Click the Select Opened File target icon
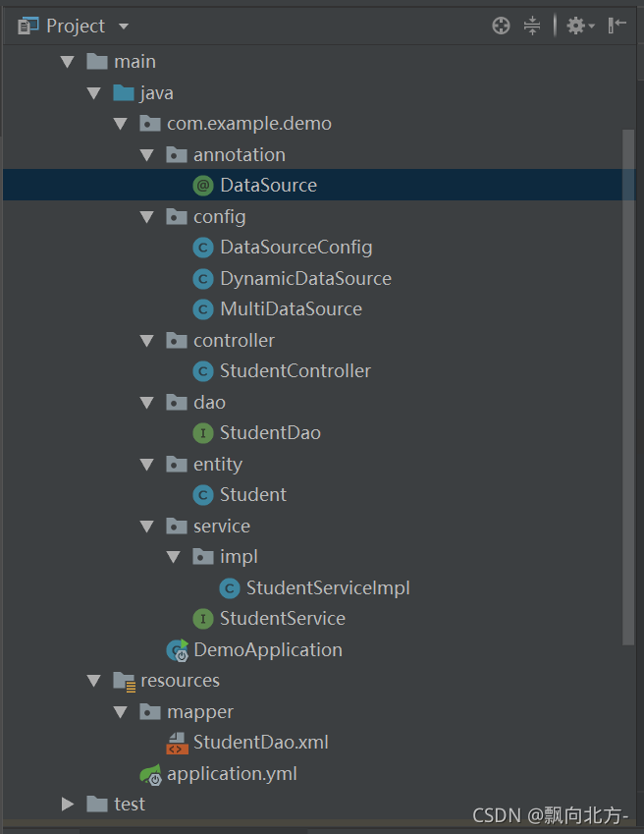This screenshot has height=834, width=644. (x=501, y=26)
